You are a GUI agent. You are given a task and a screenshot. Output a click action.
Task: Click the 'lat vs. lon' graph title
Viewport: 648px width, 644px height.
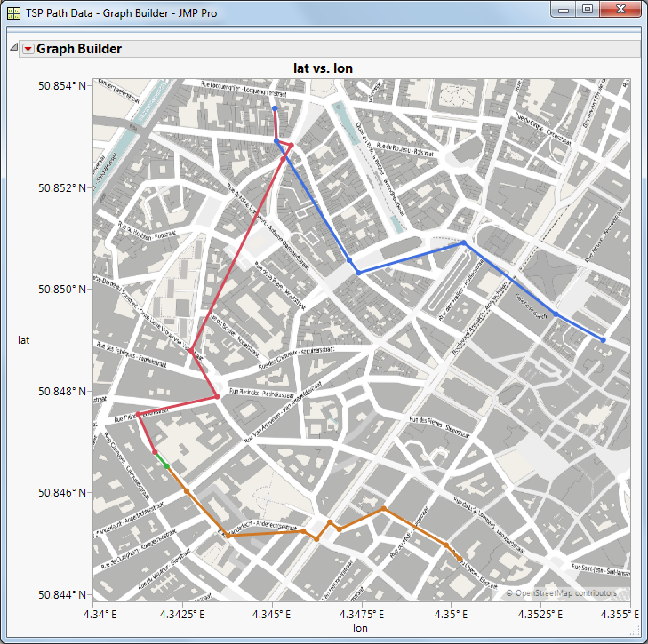[323, 68]
